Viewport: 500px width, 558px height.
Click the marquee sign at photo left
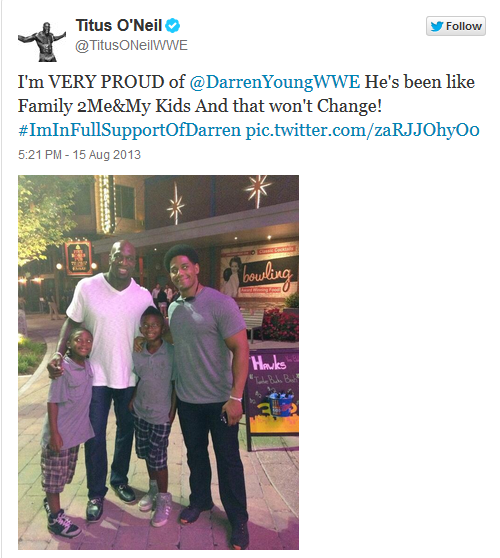click(x=78, y=258)
